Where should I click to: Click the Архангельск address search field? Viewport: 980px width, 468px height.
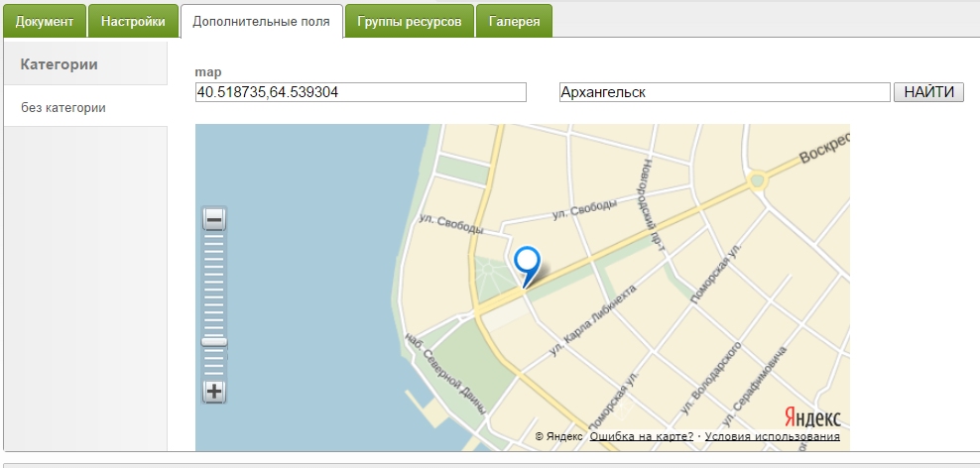click(x=724, y=92)
